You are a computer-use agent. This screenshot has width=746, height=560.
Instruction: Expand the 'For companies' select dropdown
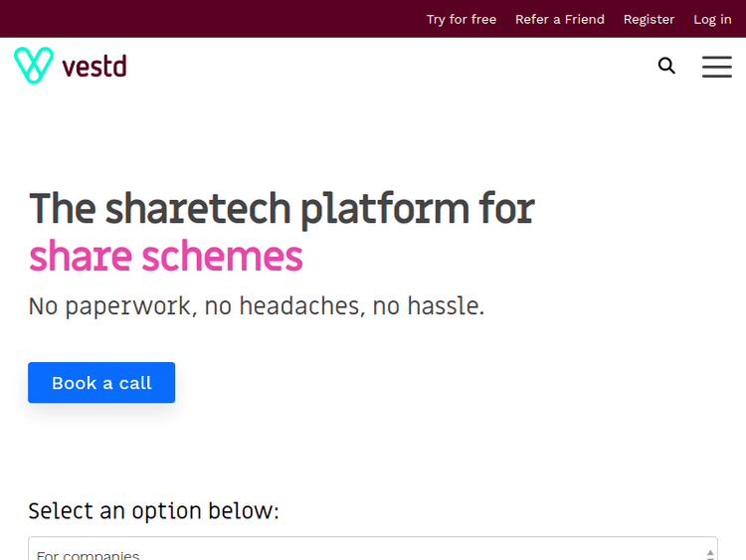(x=368, y=550)
